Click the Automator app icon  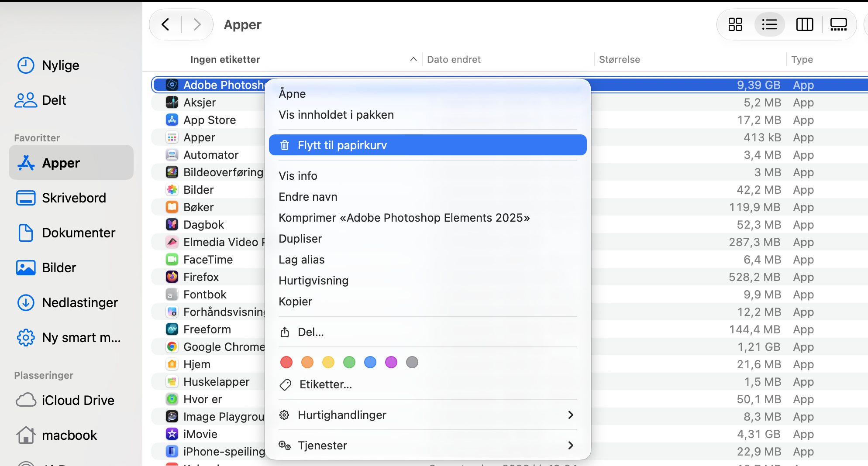(172, 155)
